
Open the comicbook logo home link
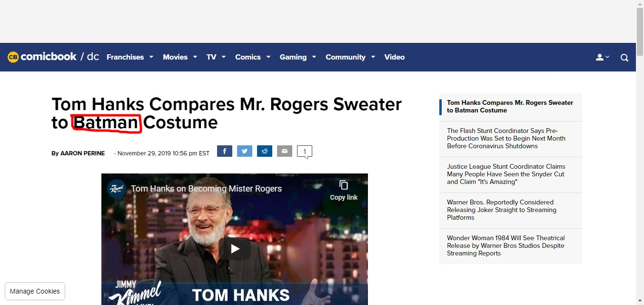click(42, 57)
